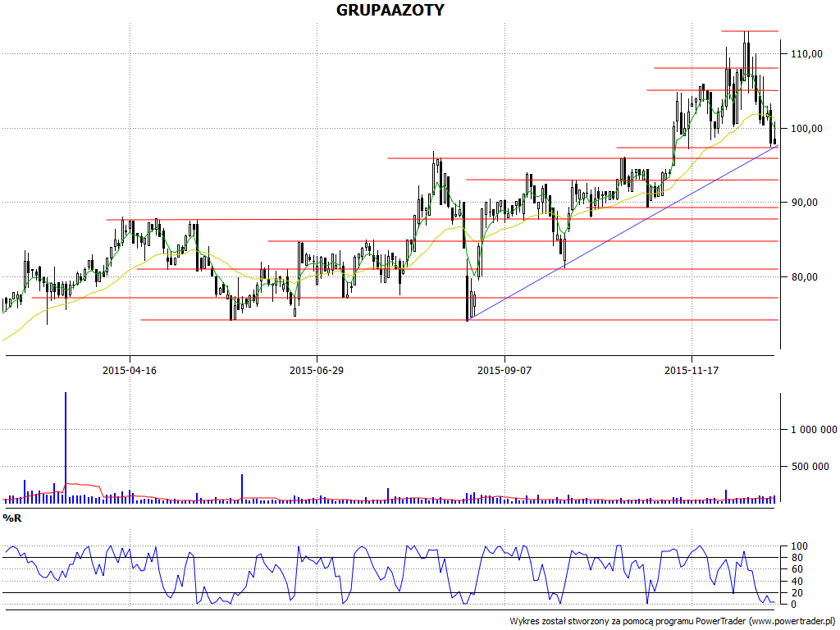Screen dimensions: 840x630
Task: Click the 0 value on %R axis
Action: [x=794, y=605]
